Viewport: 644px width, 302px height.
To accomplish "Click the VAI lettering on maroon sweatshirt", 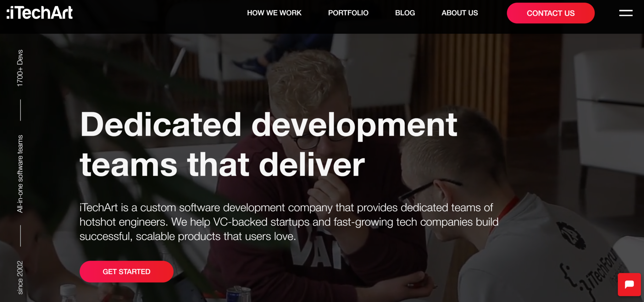I will tap(318, 251).
